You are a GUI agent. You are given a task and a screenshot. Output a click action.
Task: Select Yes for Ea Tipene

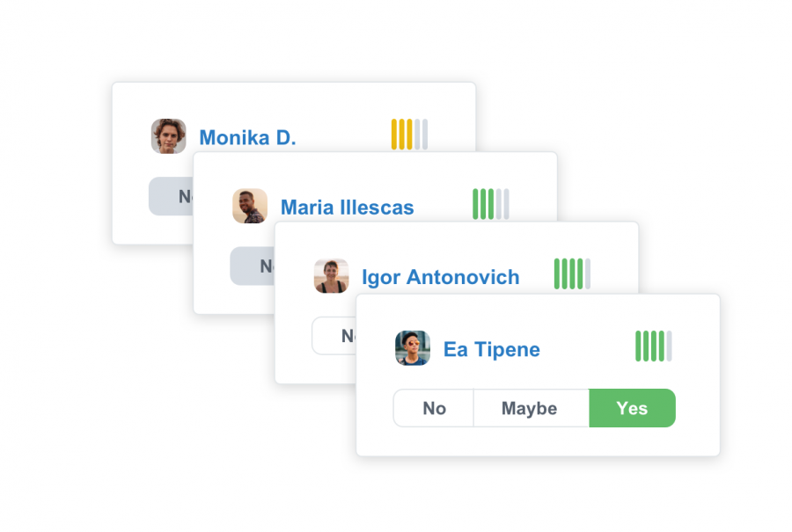click(632, 408)
